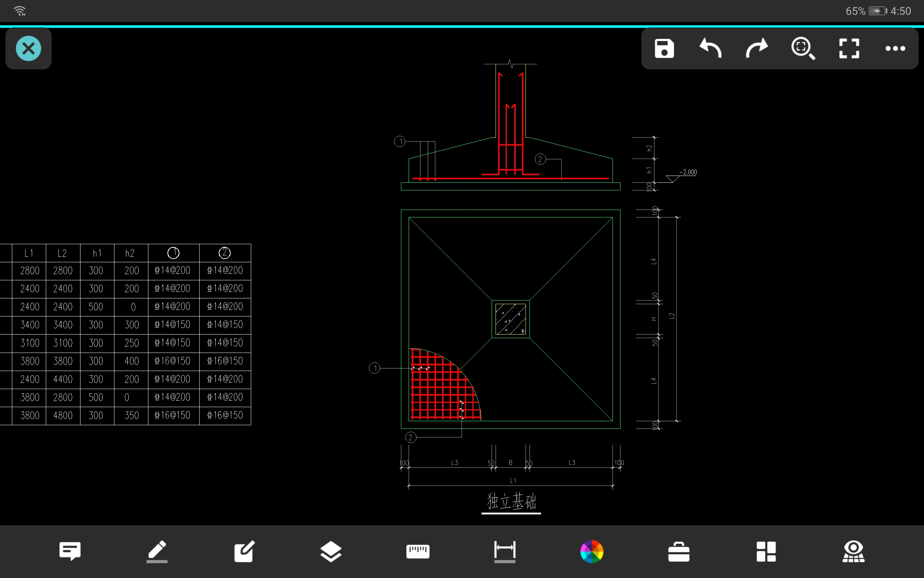Undo the last action
This screenshot has height=578, width=924.
(710, 48)
